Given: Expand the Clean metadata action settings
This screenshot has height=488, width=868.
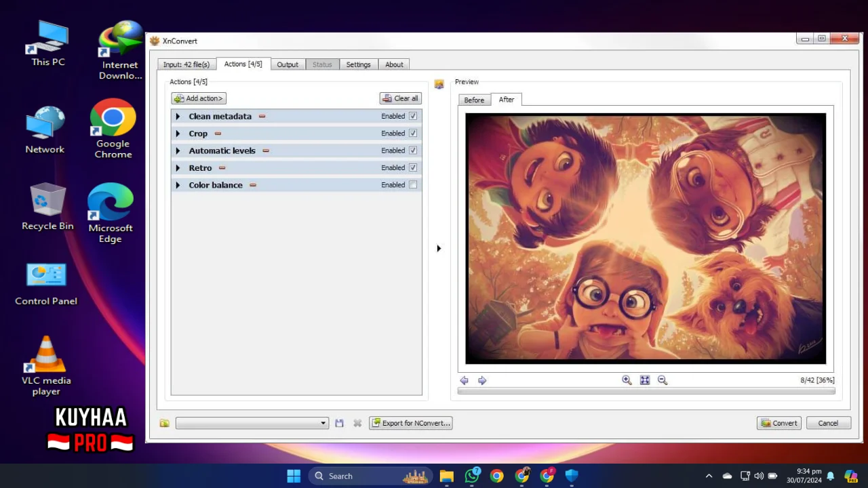Looking at the screenshot, I should 178,117.
